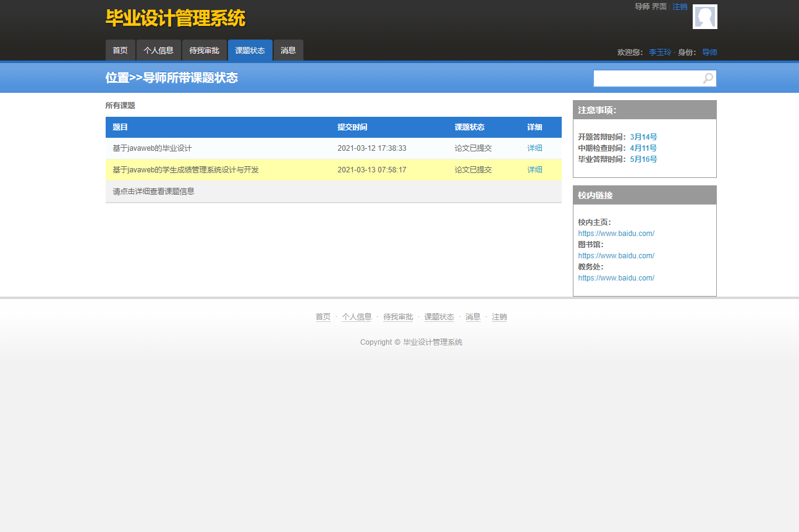The height and width of the screenshot is (532, 799).
Task: Open the 图书馆 library link
Action: coord(616,255)
